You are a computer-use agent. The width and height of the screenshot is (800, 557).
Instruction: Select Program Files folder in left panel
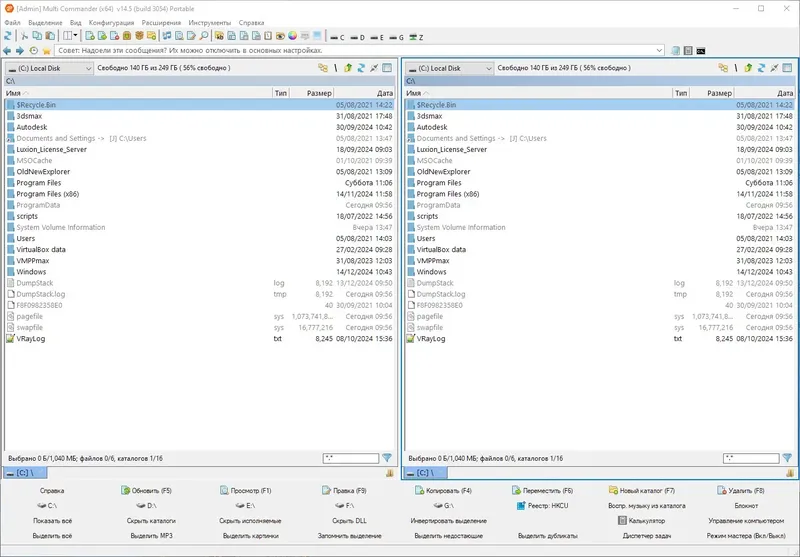click(199, 183)
